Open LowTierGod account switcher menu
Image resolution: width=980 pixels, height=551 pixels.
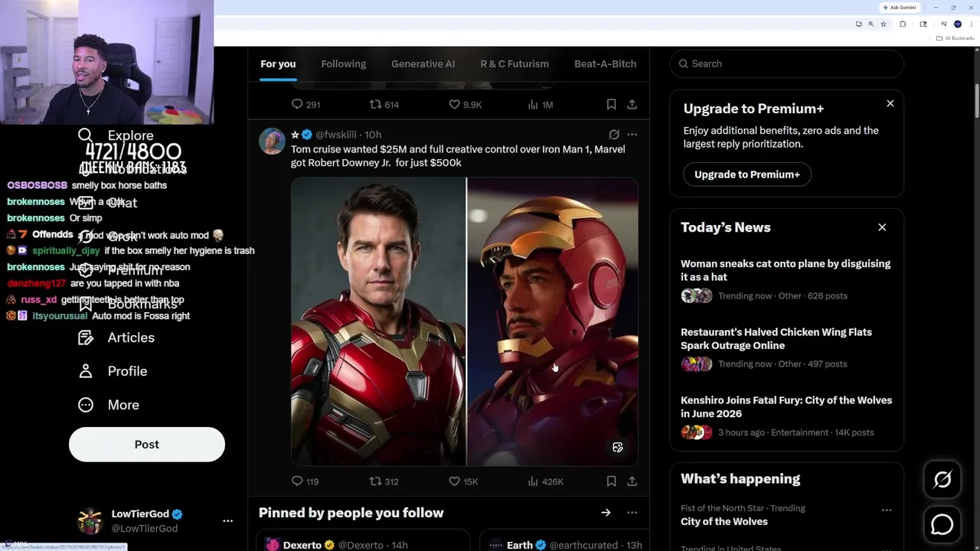point(227,520)
